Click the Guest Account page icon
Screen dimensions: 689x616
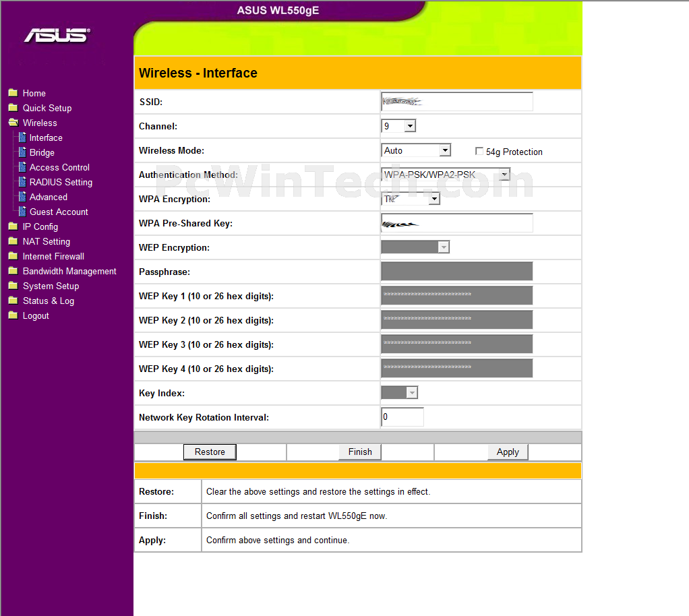click(22, 212)
